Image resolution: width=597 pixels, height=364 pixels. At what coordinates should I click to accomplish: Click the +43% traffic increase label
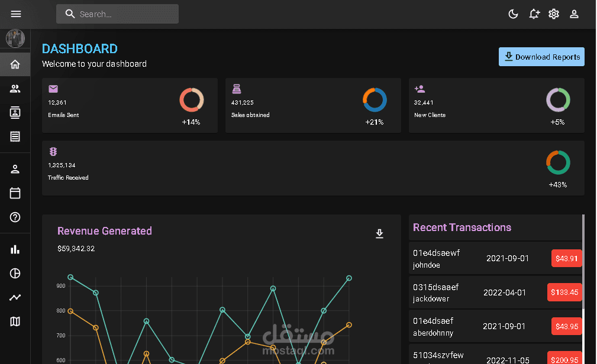point(558,185)
